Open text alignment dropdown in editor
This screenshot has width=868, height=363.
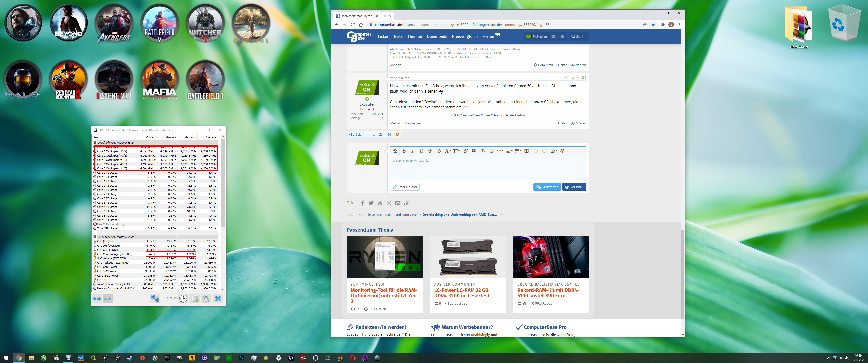pos(509,151)
